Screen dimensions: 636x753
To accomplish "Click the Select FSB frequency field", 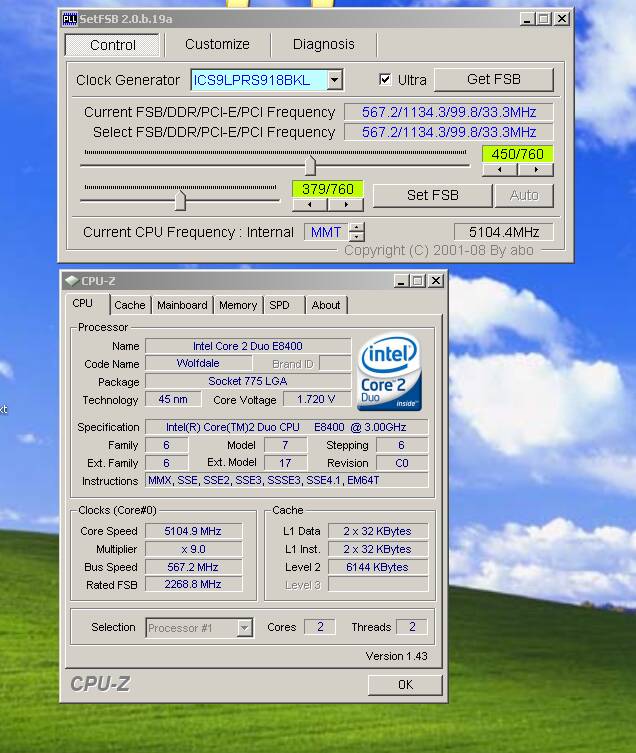I will coord(449,132).
